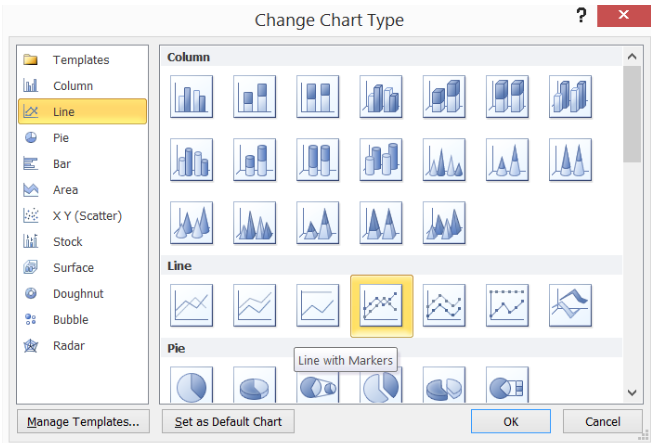
Task: Confirm with the OK button
Action: pyautogui.click(x=511, y=421)
